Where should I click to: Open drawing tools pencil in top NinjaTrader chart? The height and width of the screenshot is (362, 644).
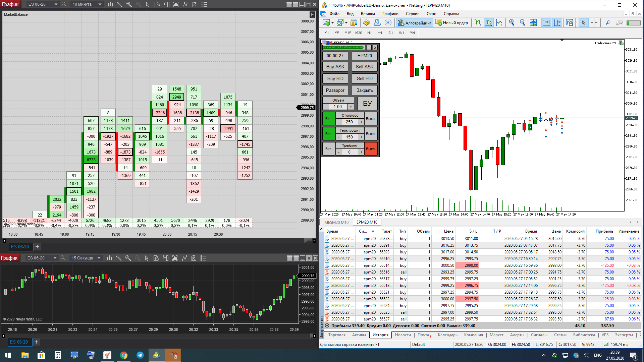120,4
